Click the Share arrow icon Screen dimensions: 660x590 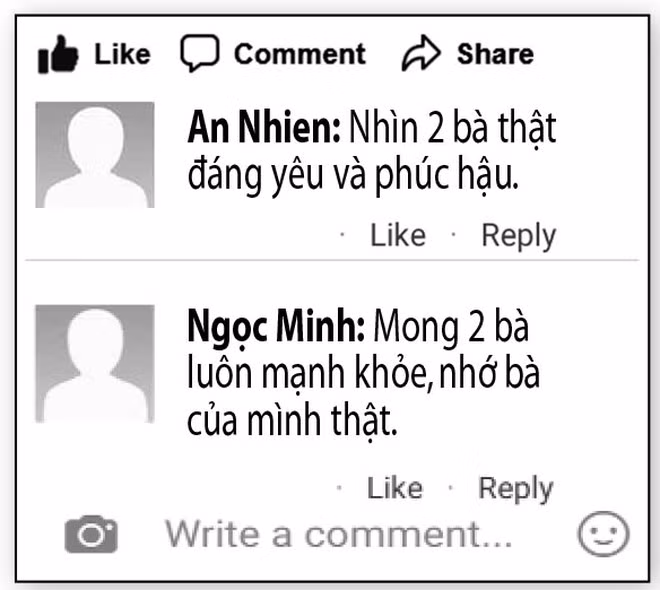[421, 55]
